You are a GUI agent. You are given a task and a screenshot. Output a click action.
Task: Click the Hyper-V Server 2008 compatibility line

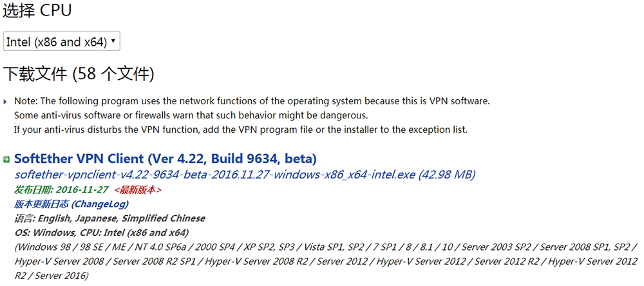point(326,262)
